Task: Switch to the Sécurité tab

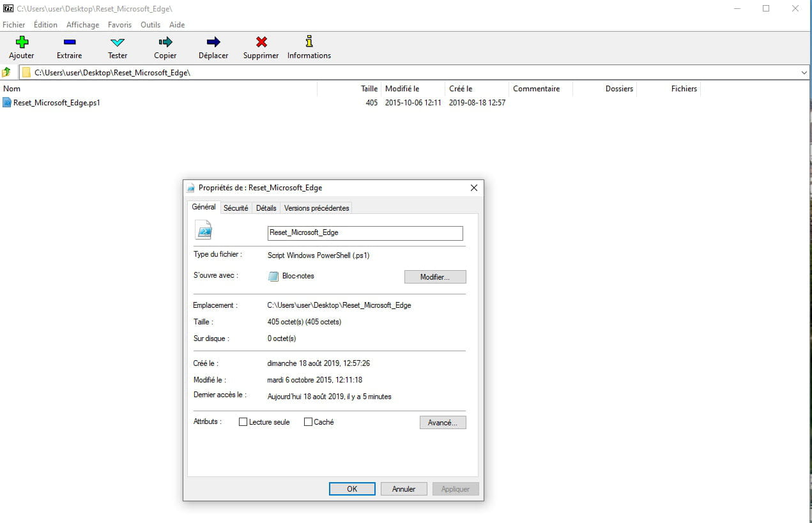Action: pos(236,208)
